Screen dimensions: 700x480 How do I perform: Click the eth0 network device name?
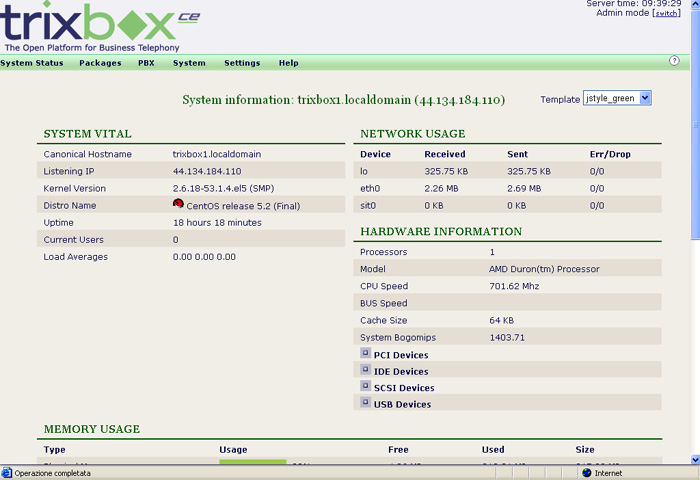[370, 188]
